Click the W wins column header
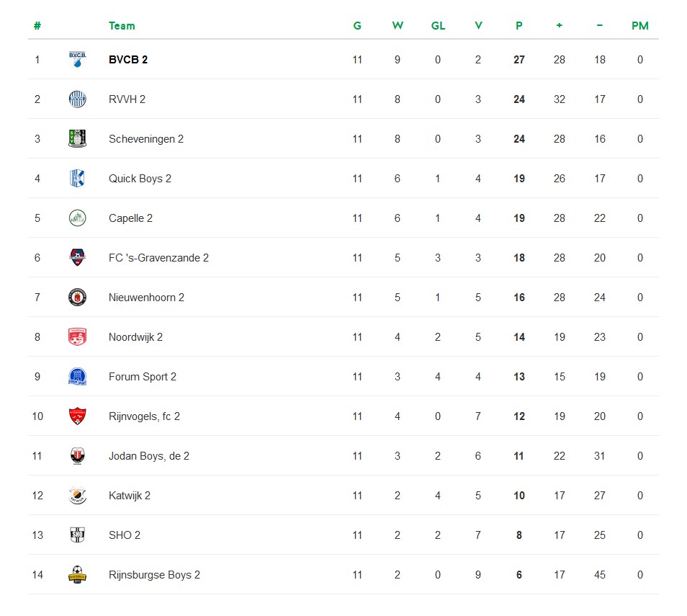 (x=398, y=26)
